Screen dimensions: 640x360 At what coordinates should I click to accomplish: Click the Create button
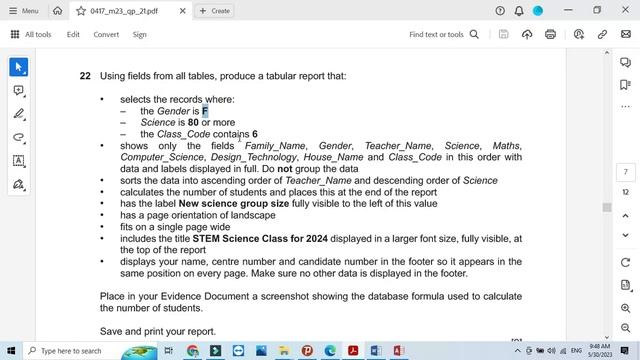click(x=215, y=11)
